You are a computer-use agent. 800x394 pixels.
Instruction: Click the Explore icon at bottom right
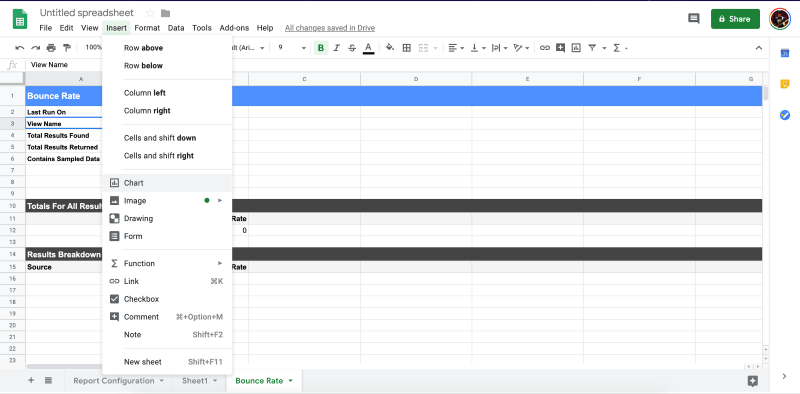click(753, 381)
